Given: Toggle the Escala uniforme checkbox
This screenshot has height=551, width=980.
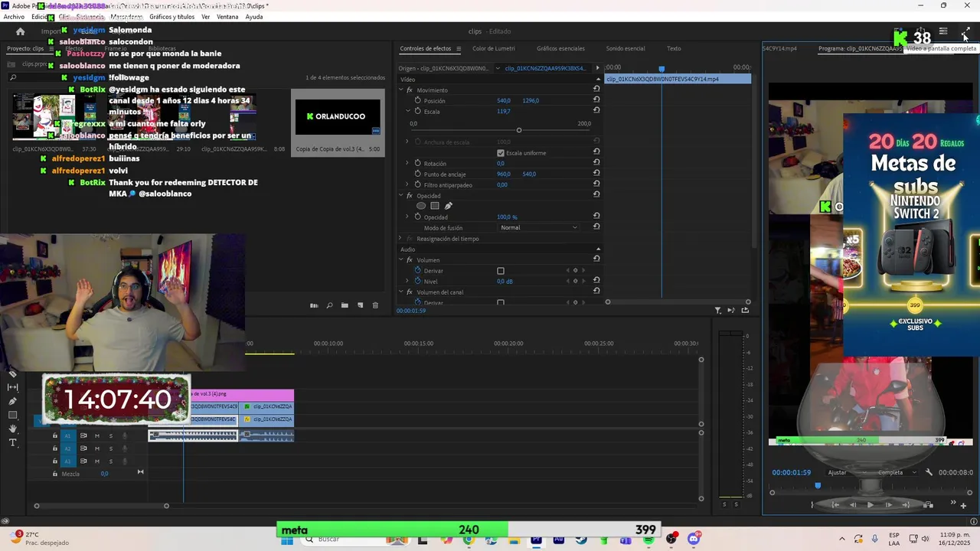Looking at the screenshot, I should pos(501,153).
